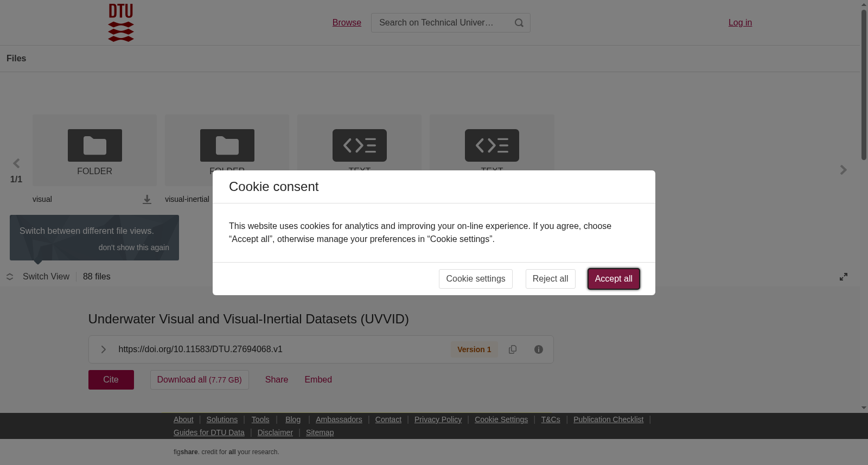This screenshot has width=868, height=465.
Task: Open T&Cs footer link
Action: 551,419
